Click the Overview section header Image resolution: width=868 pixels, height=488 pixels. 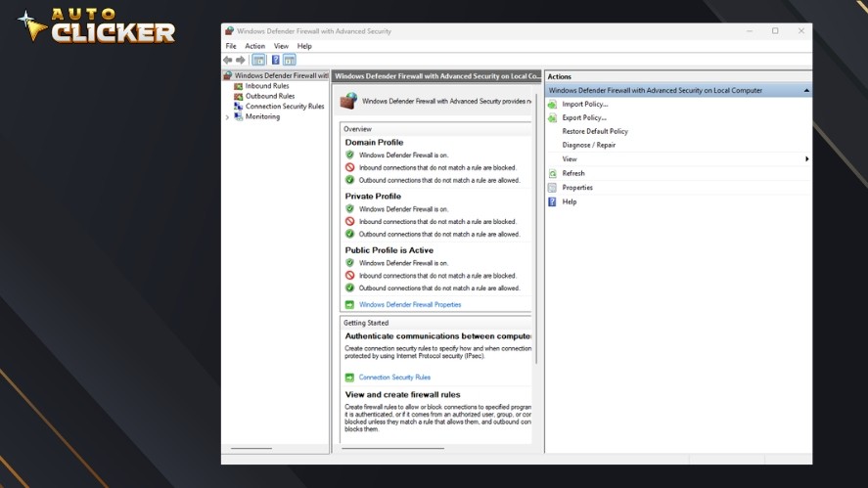[357, 129]
